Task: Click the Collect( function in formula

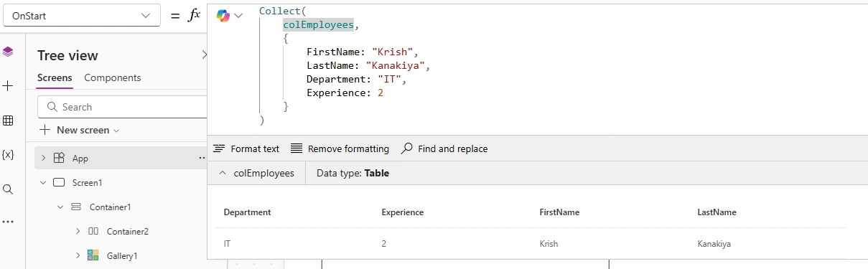Action: pos(283,11)
